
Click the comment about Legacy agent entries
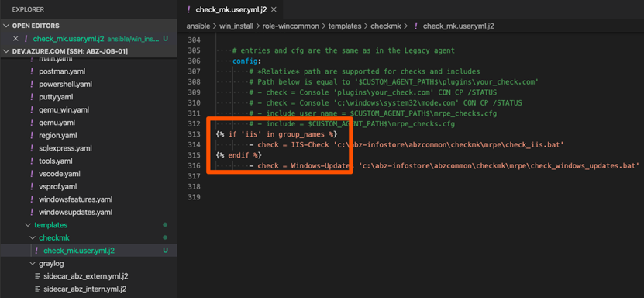pos(343,50)
